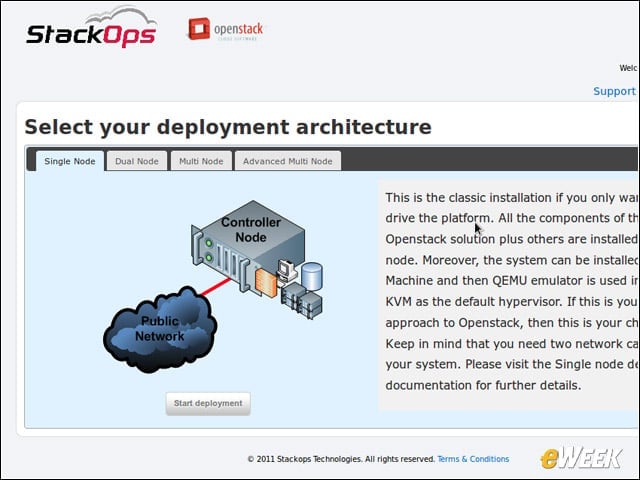
Task: Click the 2011 Stackops Technologies copyright text
Action: pyautogui.click(x=341, y=459)
